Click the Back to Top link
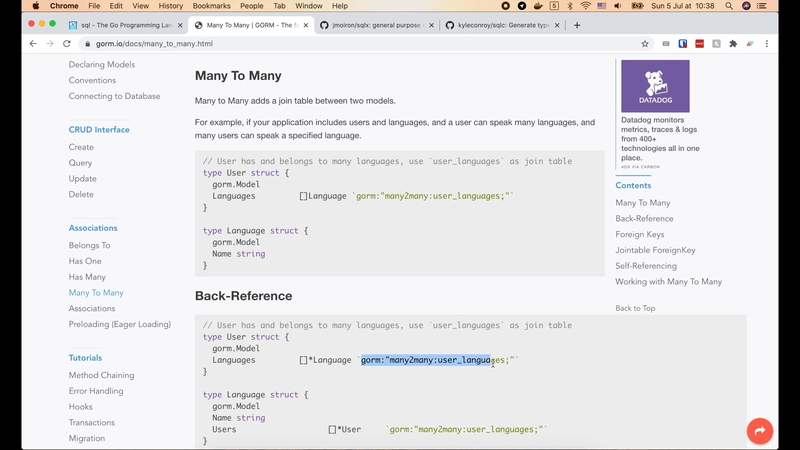Viewport: 800px width, 450px height. tap(635, 308)
